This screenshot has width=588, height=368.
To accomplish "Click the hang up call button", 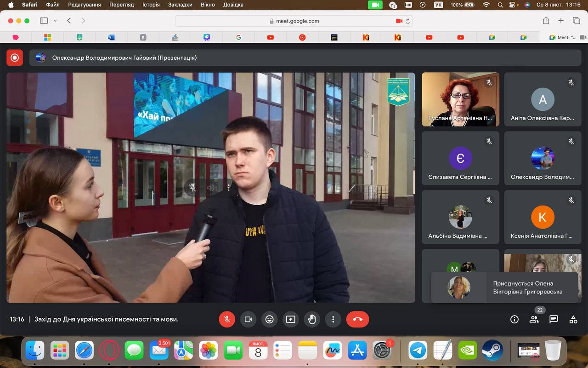I will pyautogui.click(x=357, y=319).
